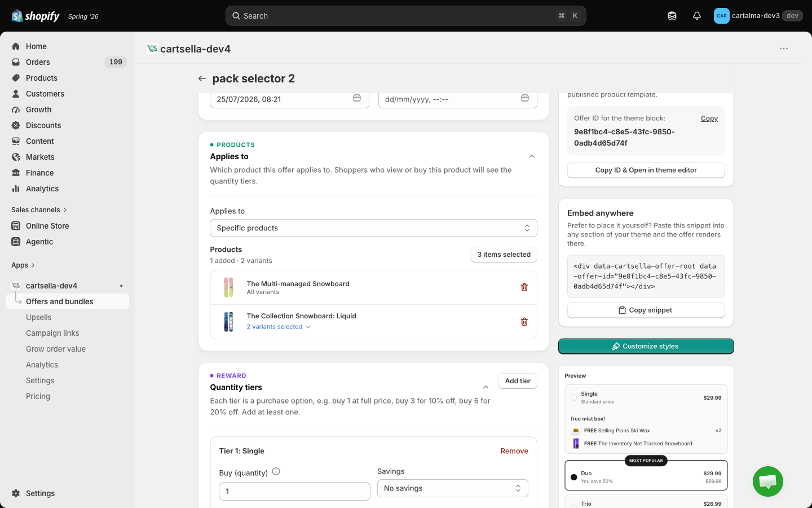Viewport: 812px width, 508px height.
Task: Open cartsella Analytics sub-page
Action: pyautogui.click(x=42, y=365)
